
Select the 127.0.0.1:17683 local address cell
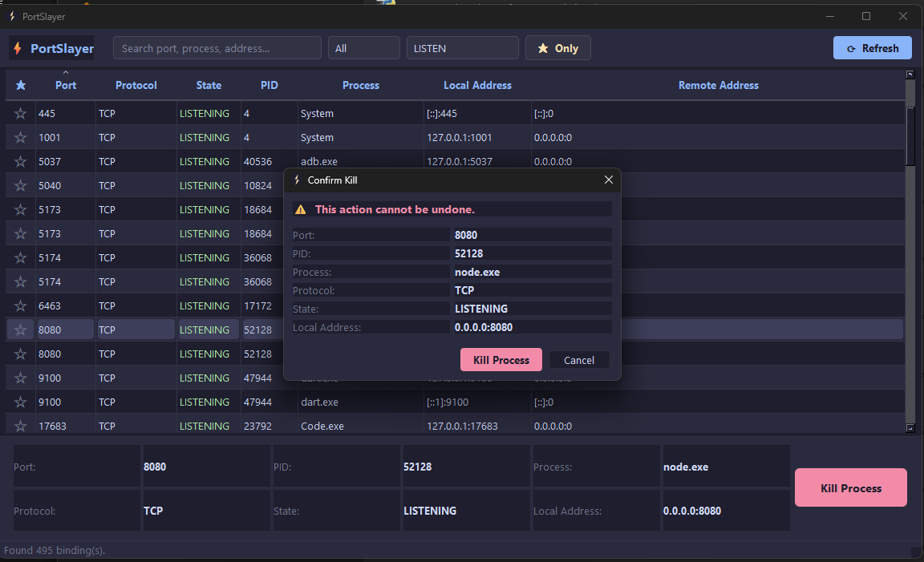(476, 426)
